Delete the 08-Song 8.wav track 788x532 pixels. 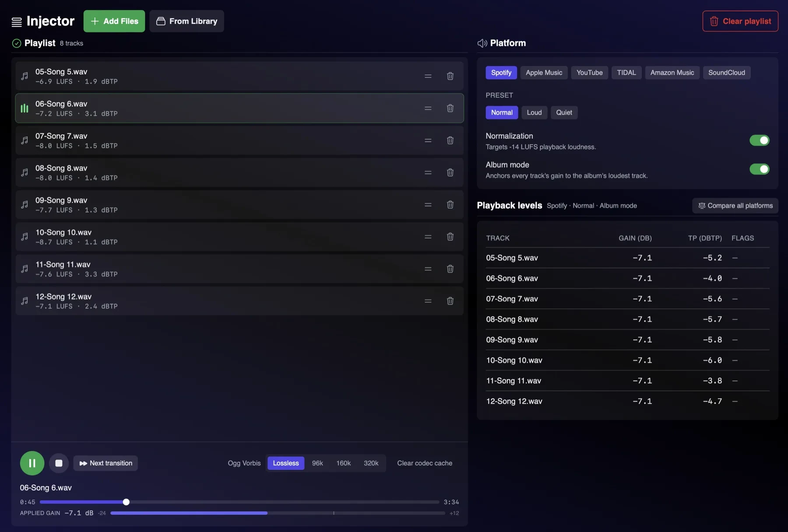point(450,172)
